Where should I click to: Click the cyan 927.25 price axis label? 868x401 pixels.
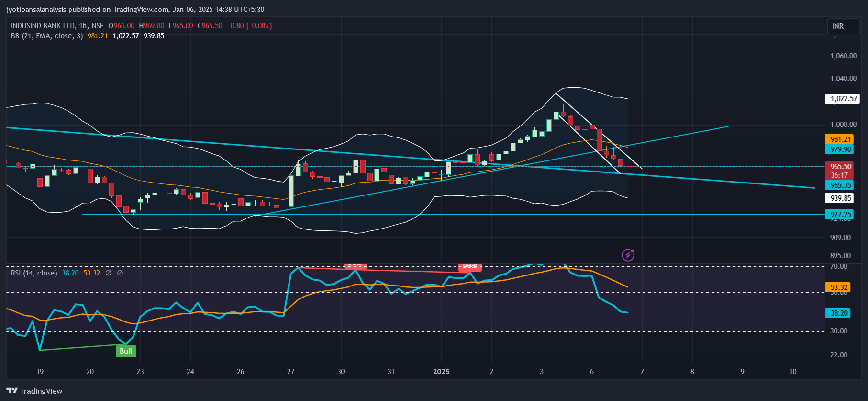839,215
